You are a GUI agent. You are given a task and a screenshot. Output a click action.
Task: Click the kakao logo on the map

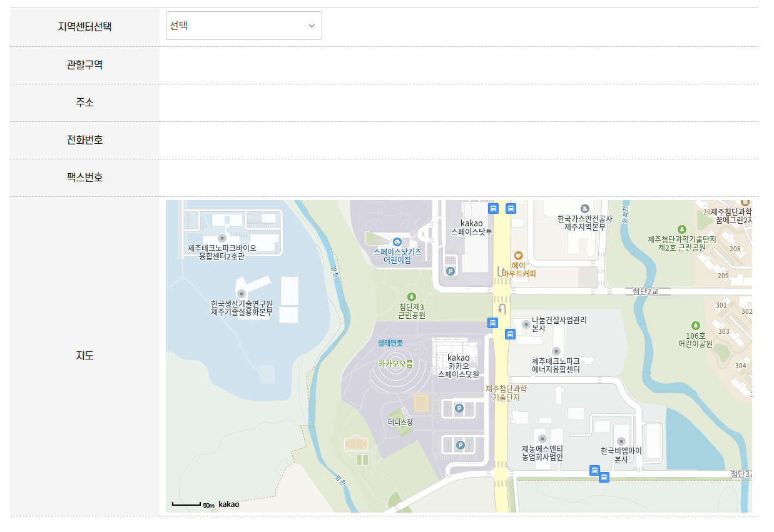(228, 504)
